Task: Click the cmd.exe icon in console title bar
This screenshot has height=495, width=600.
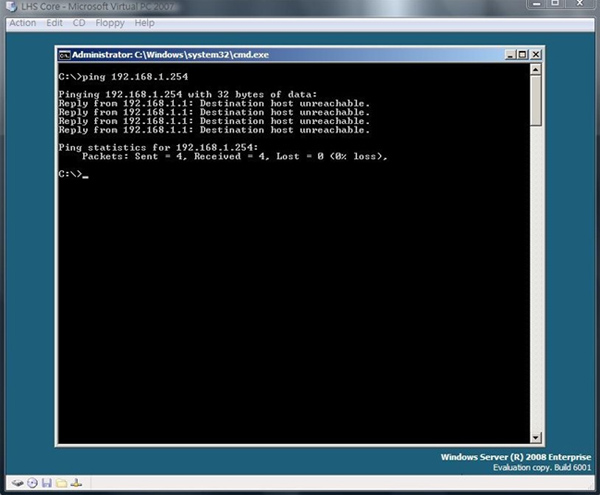Action: [x=64, y=55]
